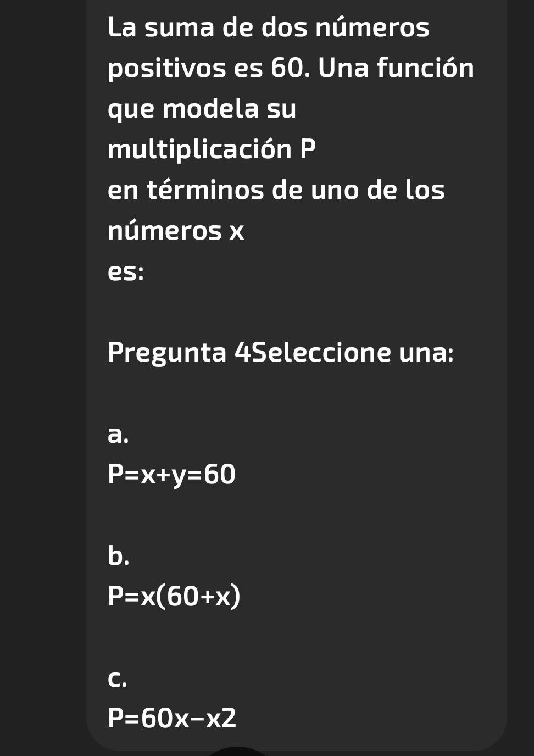Click the word 'Pregunta' in the heading
The width and height of the screenshot is (534, 756).
tap(168, 353)
